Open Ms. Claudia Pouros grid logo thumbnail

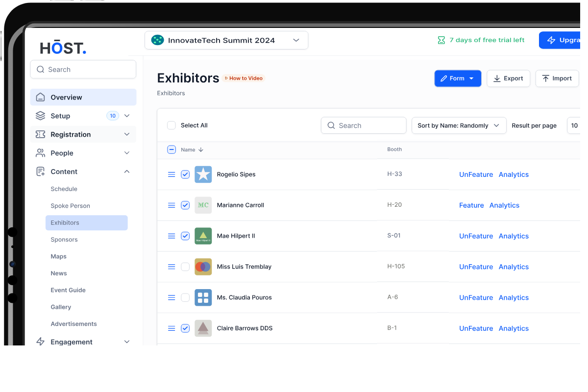tap(203, 297)
